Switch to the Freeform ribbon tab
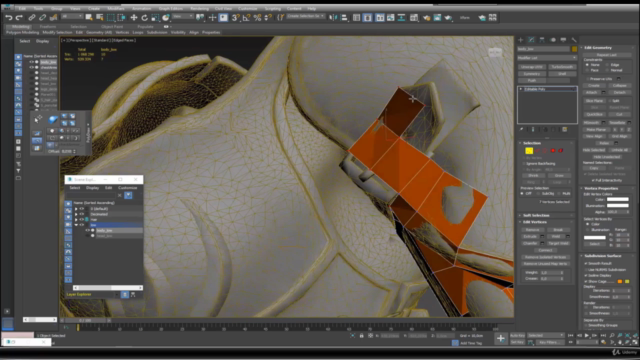 coord(48,27)
